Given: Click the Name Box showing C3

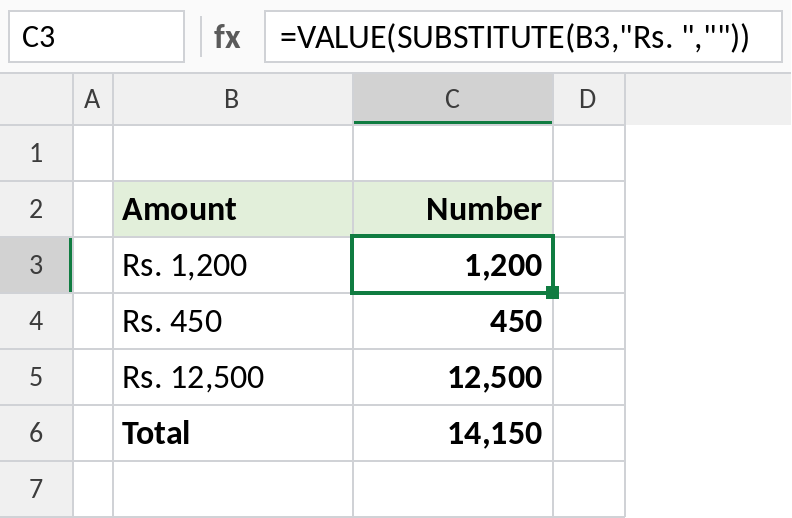Looking at the screenshot, I should [x=96, y=37].
